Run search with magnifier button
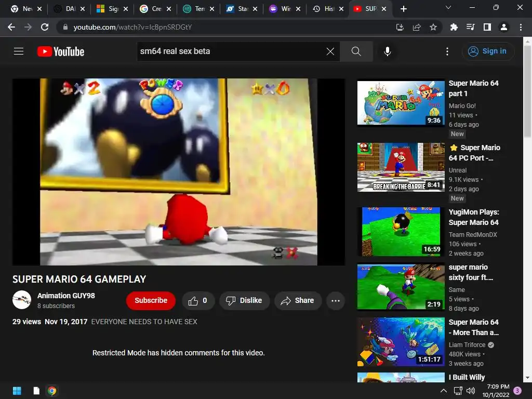This screenshot has width=532, height=399. click(356, 51)
